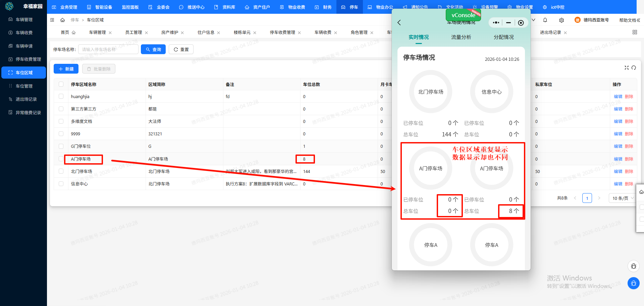Expand the dropdown chevron beside the bell

(533, 20)
